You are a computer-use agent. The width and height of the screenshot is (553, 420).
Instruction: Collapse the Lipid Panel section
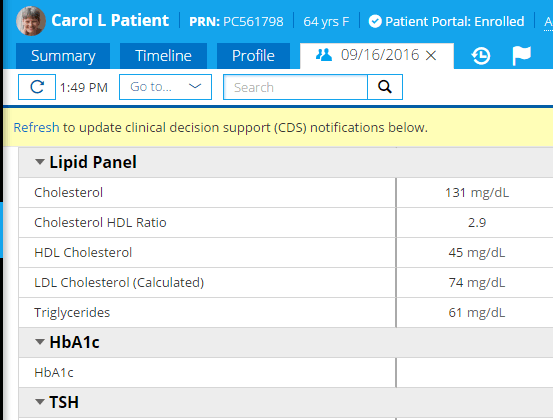(40, 162)
